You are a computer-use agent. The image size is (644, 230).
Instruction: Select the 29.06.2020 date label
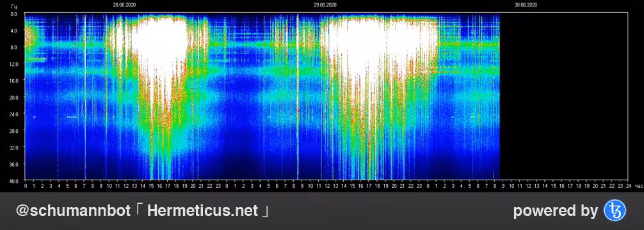coord(325,5)
